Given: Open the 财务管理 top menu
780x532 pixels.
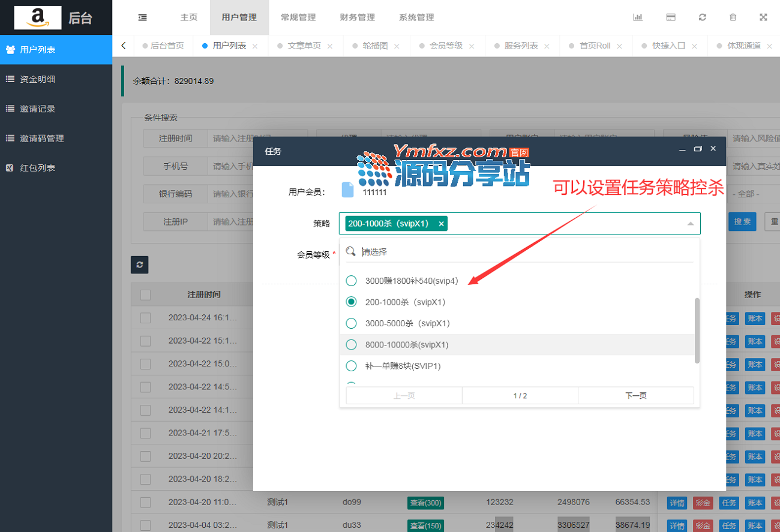Looking at the screenshot, I should tap(357, 17).
